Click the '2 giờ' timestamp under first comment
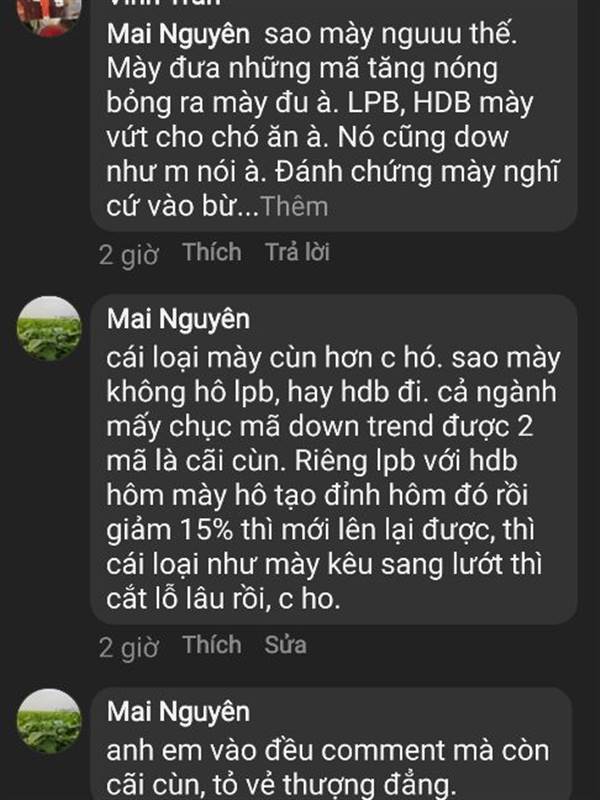 pos(129,254)
